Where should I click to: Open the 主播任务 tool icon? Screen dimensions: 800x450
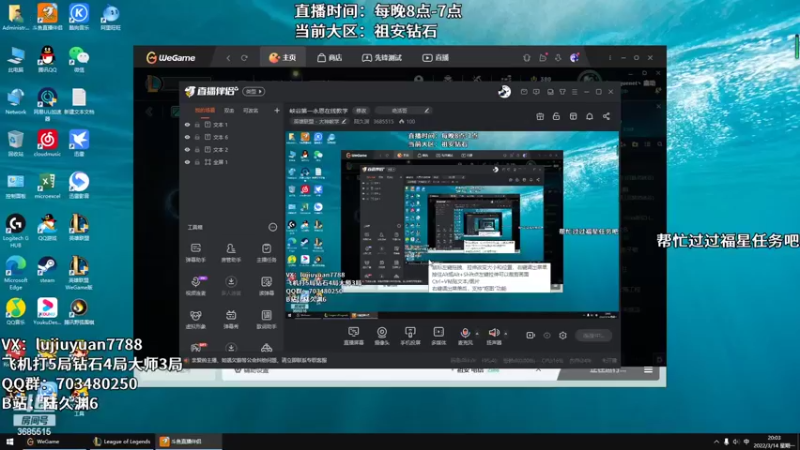point(266,252)
